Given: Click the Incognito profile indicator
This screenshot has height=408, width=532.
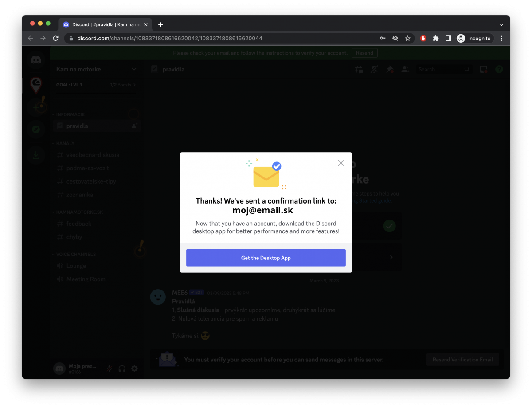Looking at the screenshot, I should 474,38.
